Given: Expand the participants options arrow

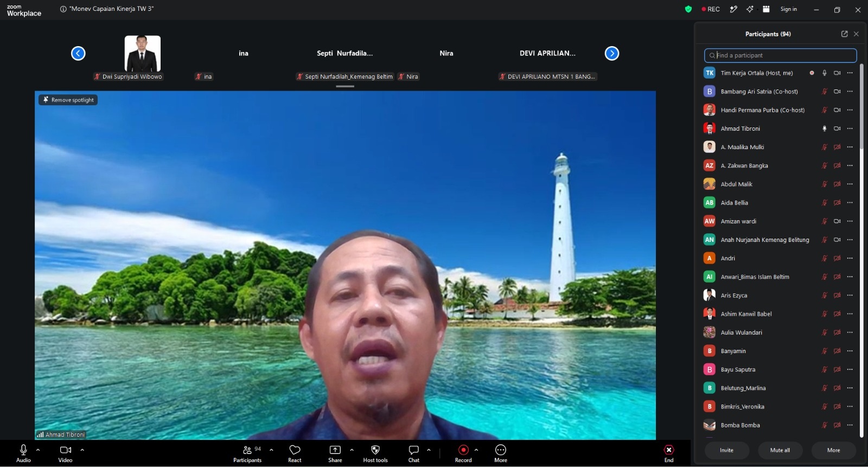Looking at the screenshot, I should 271,450.
